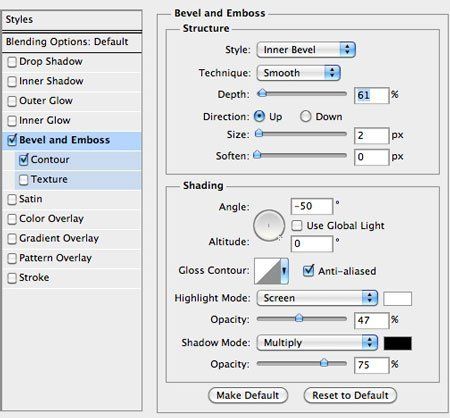Viewport: 450px width, 418px height.
Task: Enable the Color Overlay checkbox
Action: tap(12, 219)
